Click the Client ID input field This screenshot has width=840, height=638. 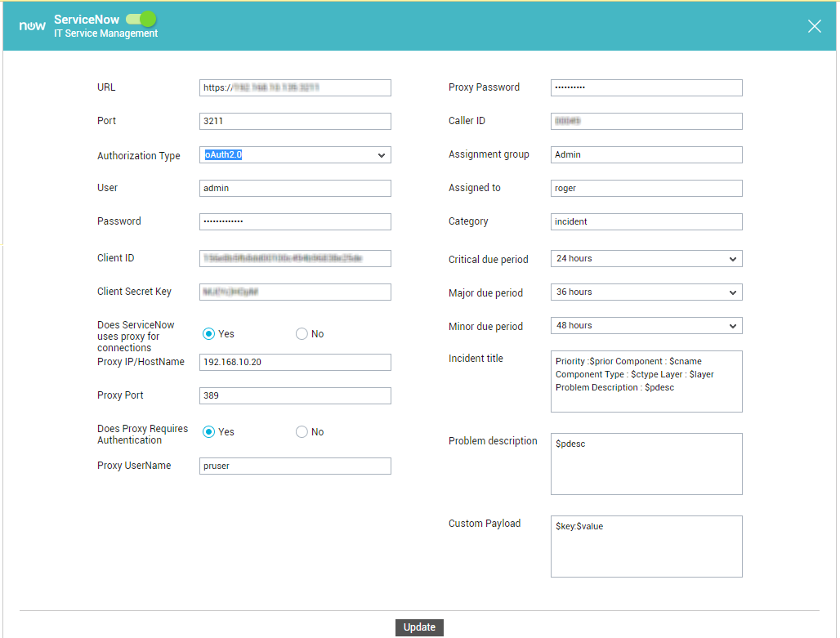[x=295, y=258]
